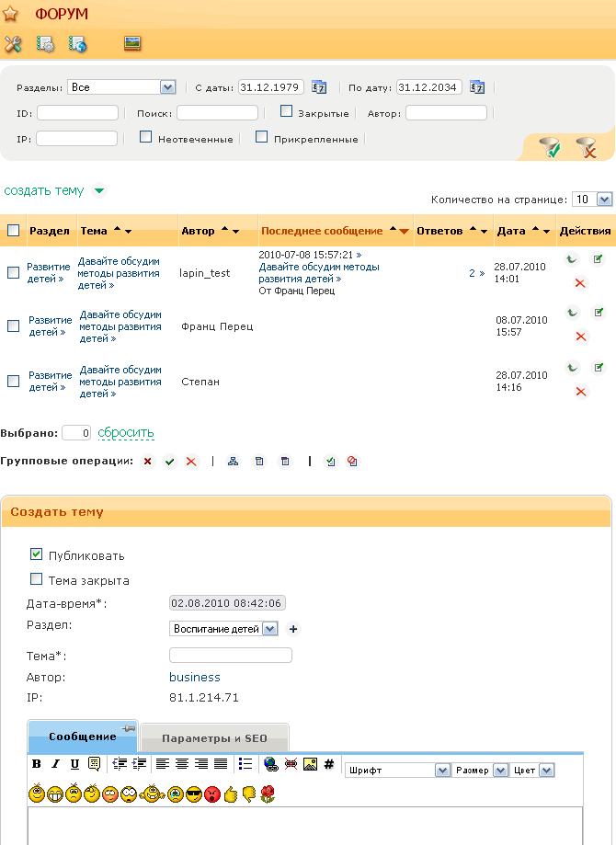The width and height of the screenshot is (616, 845).
Task: Insert the sunglasses smiley emoticon
Action: coord(193,793)
